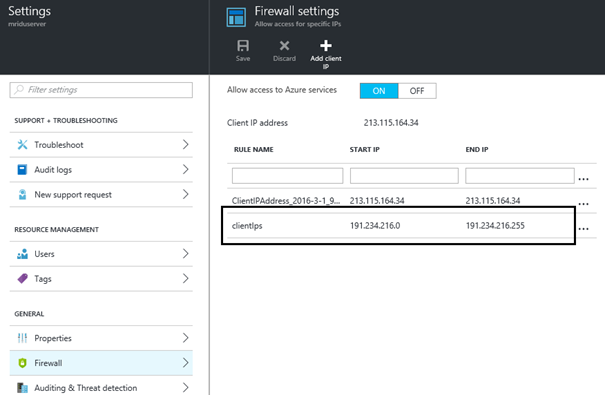Expand the Users chevron
The image size is (605, 395).
pyautogui.click(x=186, y=253)
